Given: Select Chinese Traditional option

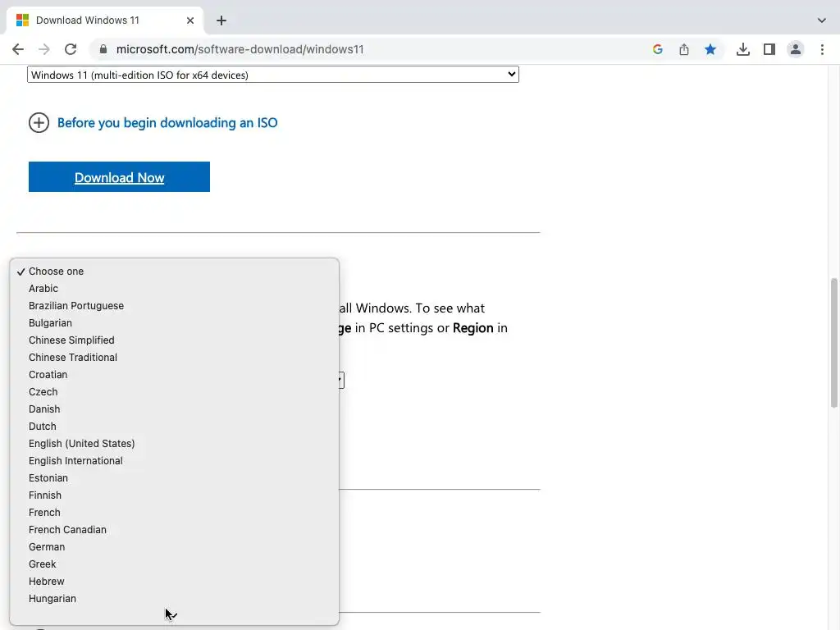Looking at the screenshot, I should pos(174,358).
